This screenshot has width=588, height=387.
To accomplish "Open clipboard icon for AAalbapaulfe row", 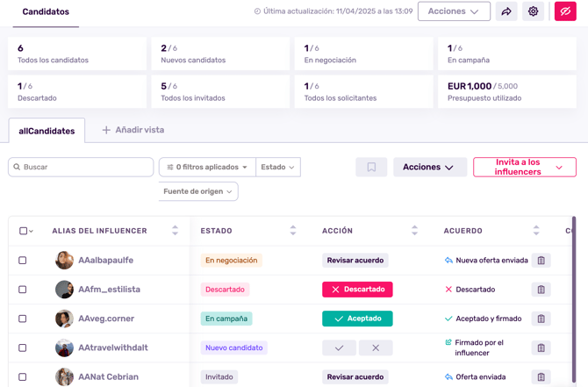I will pos(541,261).
